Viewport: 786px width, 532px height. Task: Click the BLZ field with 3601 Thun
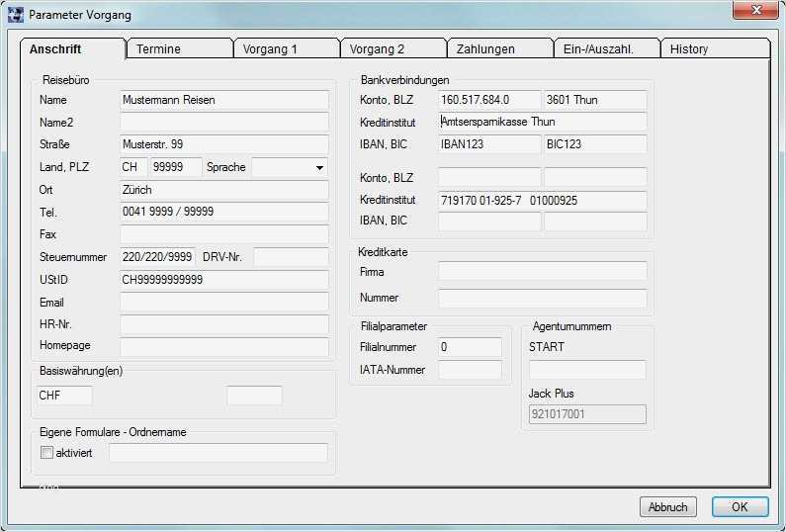point(595,100)
